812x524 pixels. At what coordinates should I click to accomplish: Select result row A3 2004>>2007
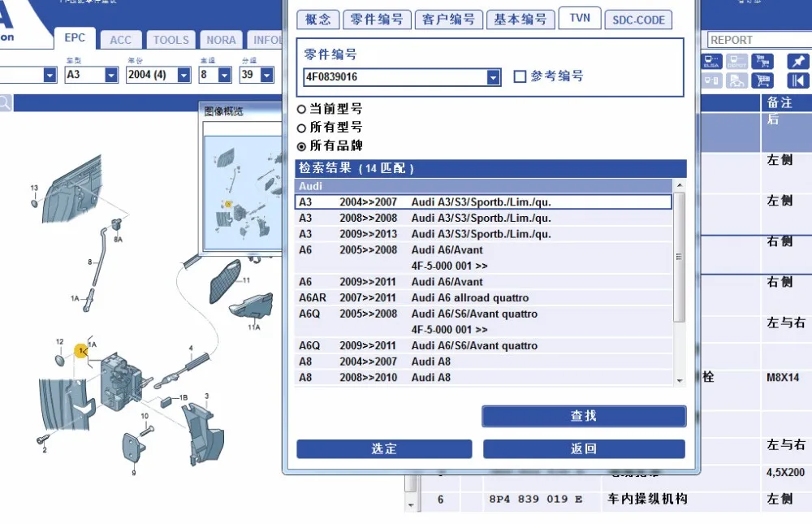tap(483, 202)
